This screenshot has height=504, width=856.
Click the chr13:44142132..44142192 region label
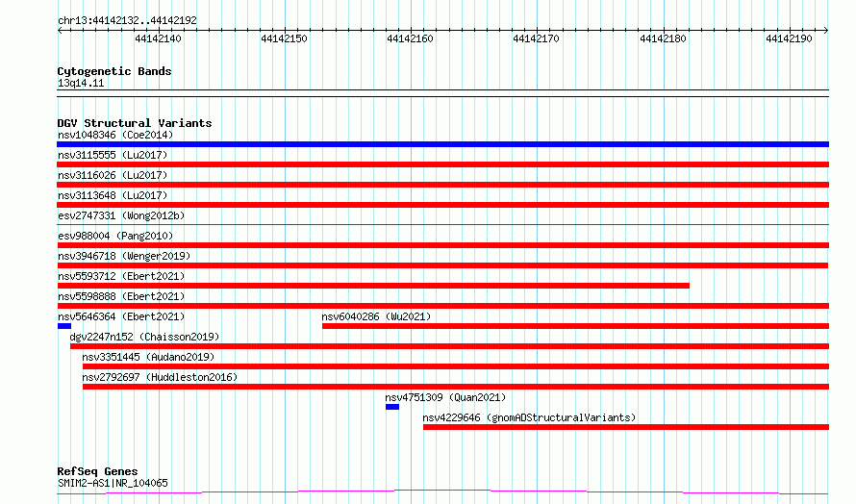(x=127, y=20)
